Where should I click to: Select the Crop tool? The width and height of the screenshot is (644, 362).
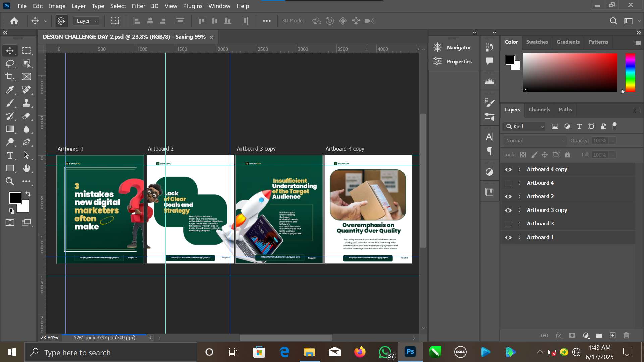point(10,77)
